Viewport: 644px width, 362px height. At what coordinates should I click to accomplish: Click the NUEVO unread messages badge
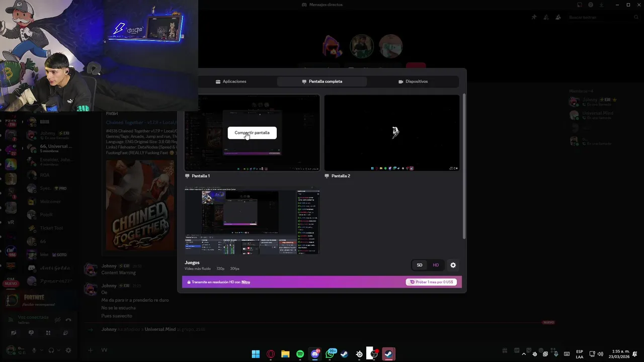coord(548,322)
